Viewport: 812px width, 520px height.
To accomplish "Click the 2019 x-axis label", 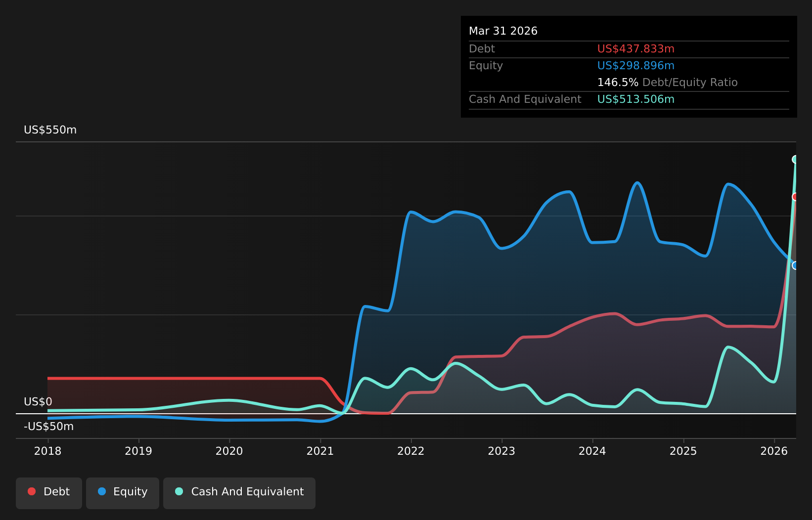I will (138, 451).
